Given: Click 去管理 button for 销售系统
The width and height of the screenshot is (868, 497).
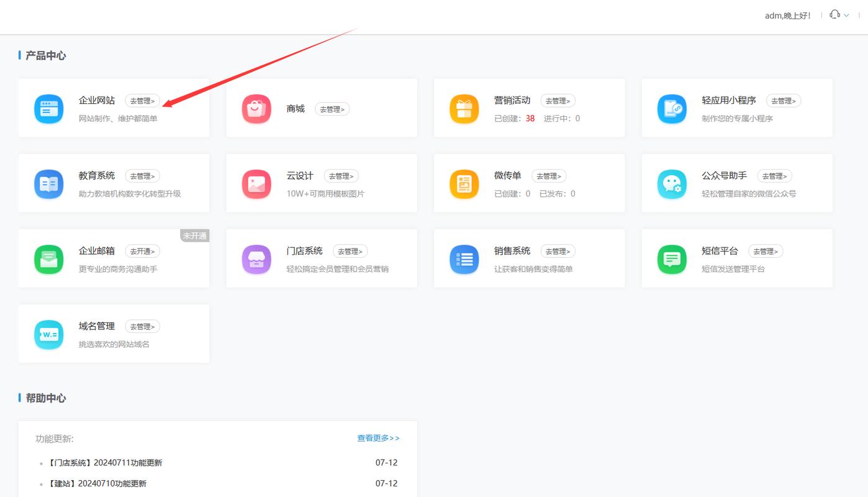Looking at the screenshot, I should pos(558,251).
